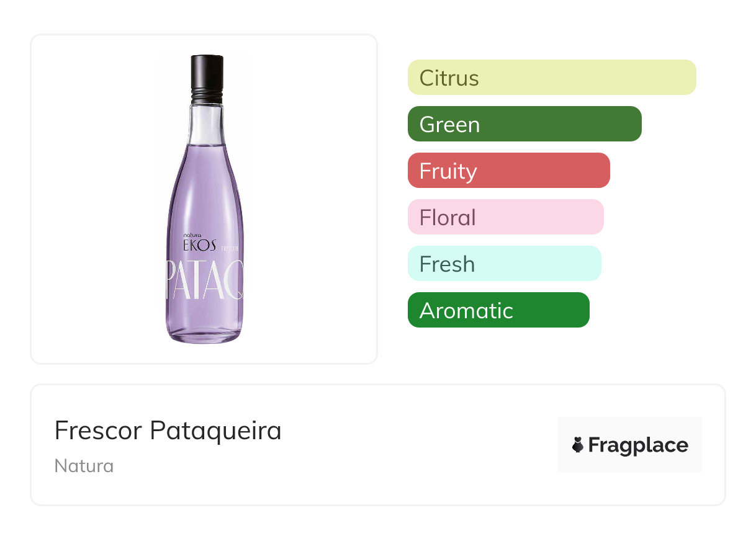
Task: Select the mint Fresh accord bar
Action: (x=504, y=264)
